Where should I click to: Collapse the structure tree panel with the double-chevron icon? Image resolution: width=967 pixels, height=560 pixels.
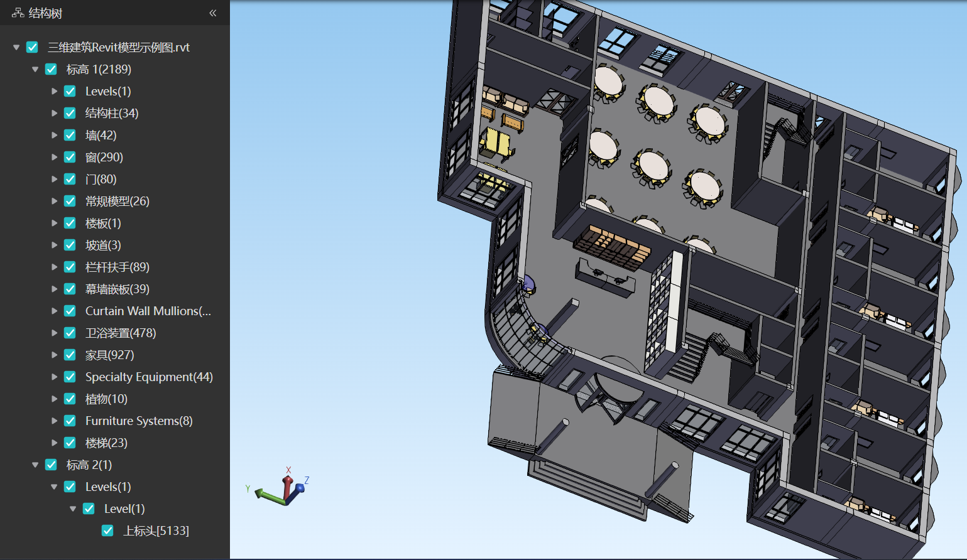[213, 13]
